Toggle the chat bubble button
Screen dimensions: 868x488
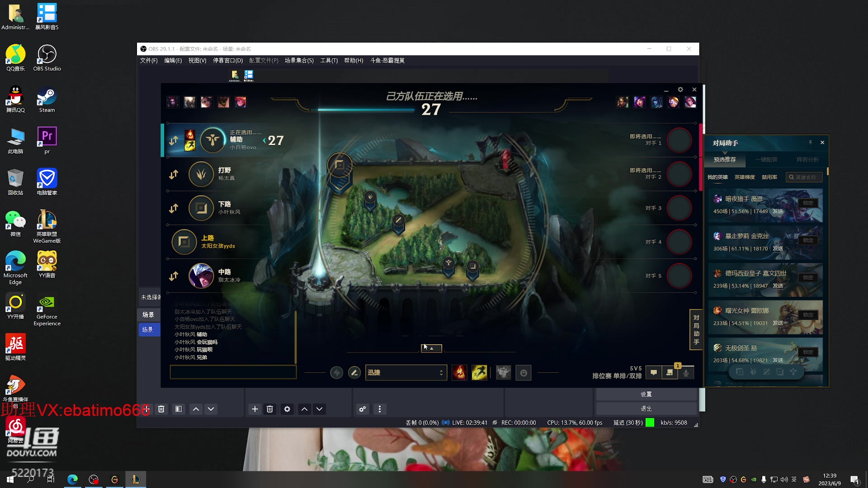654,373
